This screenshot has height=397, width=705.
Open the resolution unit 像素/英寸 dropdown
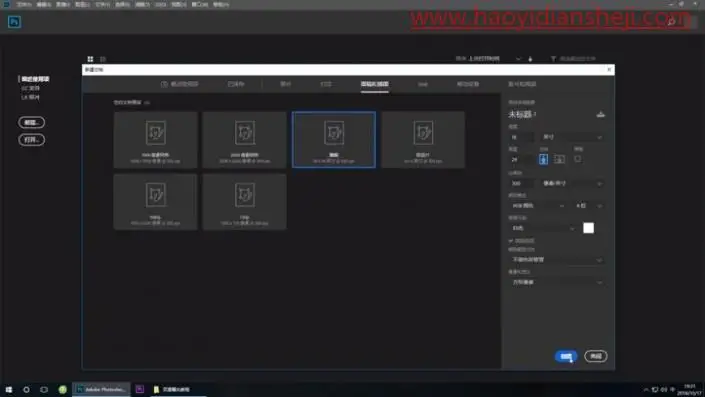coord(571,183)
